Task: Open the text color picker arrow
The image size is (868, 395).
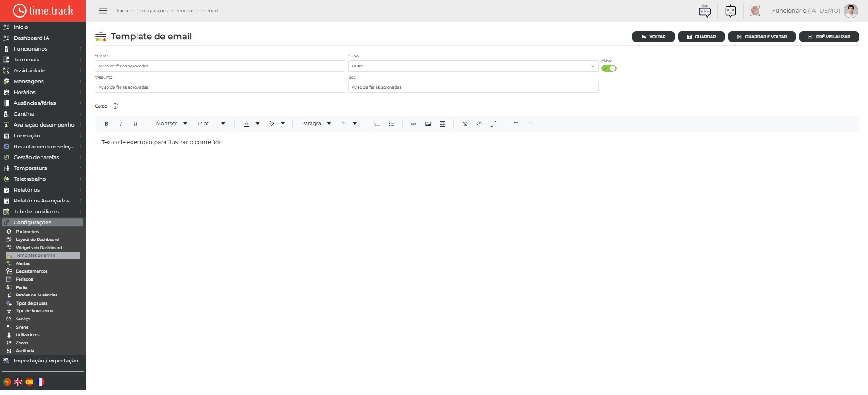Action: pos(258,124)
